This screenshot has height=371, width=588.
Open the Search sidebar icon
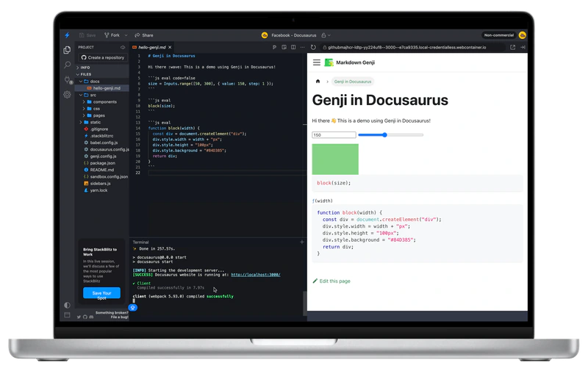[x=67, y=65]
